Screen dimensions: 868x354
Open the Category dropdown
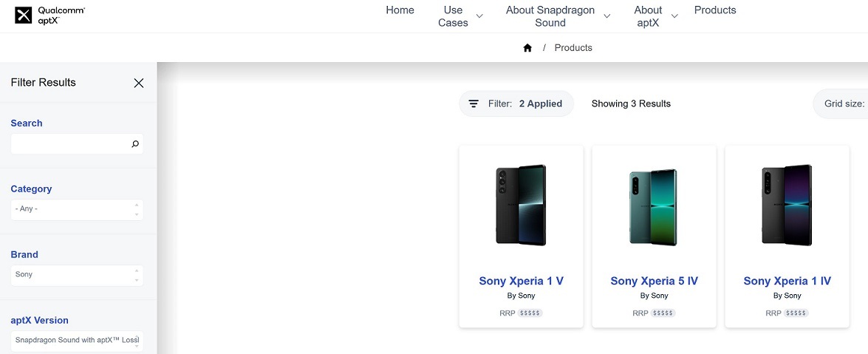tap(77, 209)
